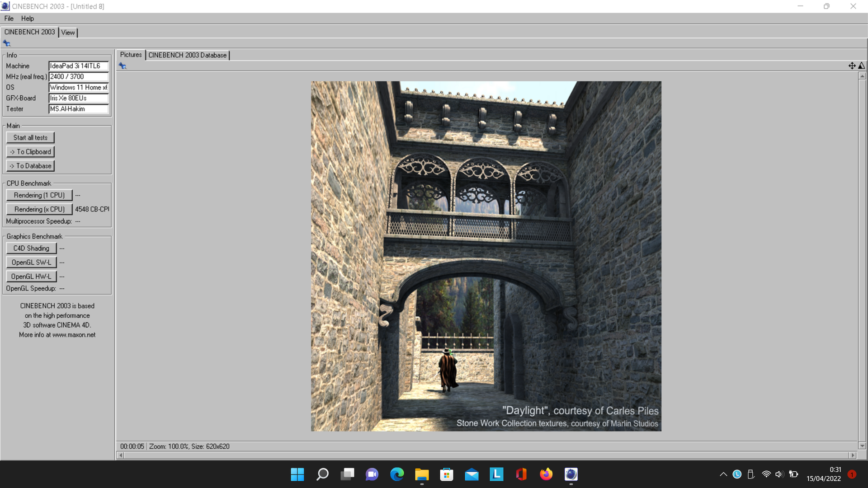The image size is (868, 488).
Task: Click the Tester input field
Action: click(79, 109)
